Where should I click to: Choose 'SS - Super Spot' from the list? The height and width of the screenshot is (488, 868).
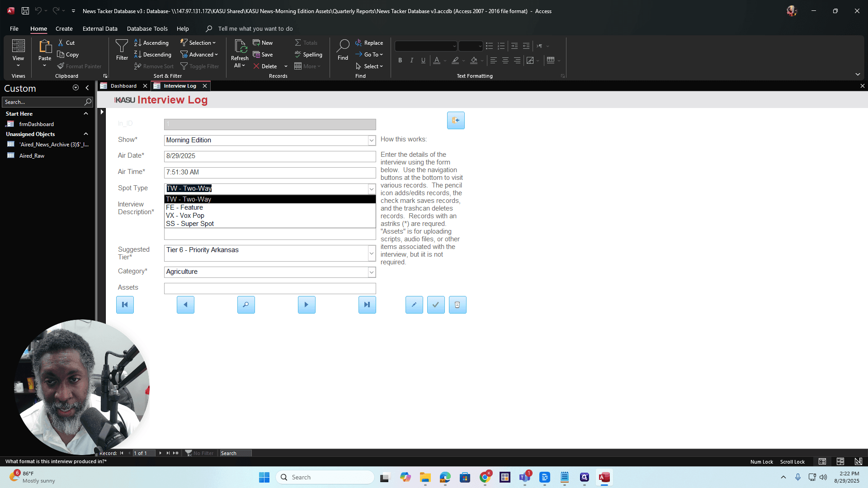[x=270, y=224]
